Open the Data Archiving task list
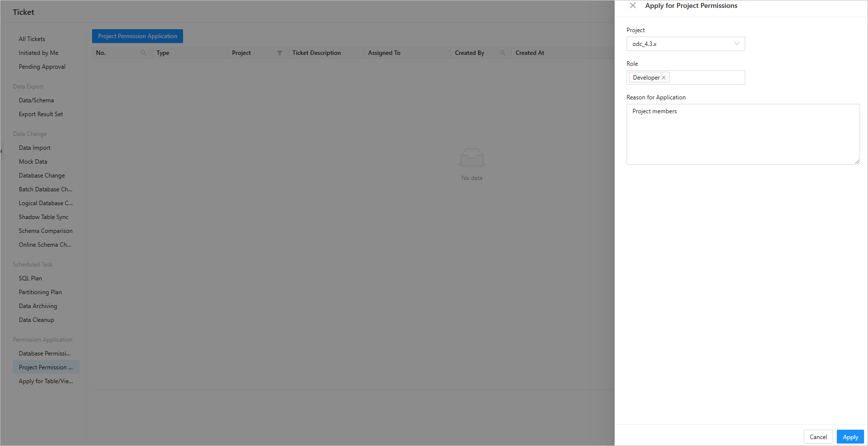 click(38, 306)
